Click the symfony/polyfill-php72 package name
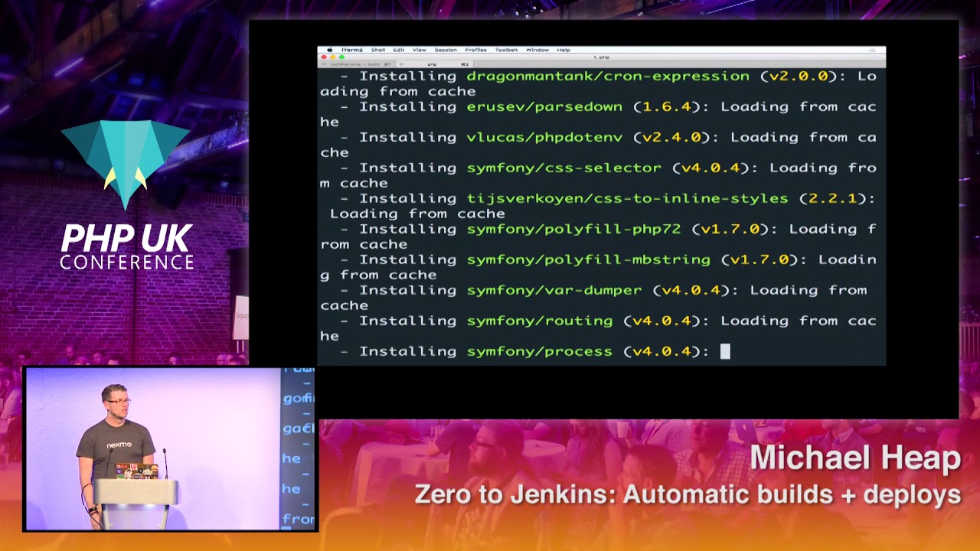The width and height of the screenshot is (980, 551). tap(573, 229)
